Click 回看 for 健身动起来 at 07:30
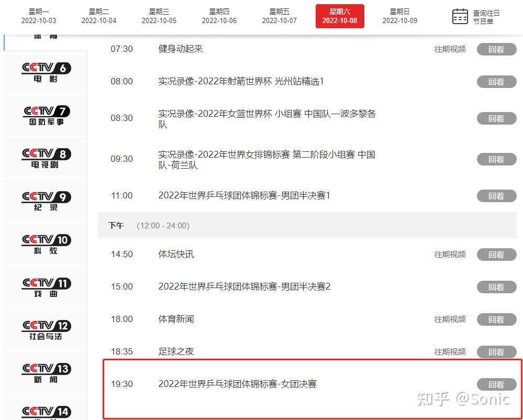 pos(496,49)
